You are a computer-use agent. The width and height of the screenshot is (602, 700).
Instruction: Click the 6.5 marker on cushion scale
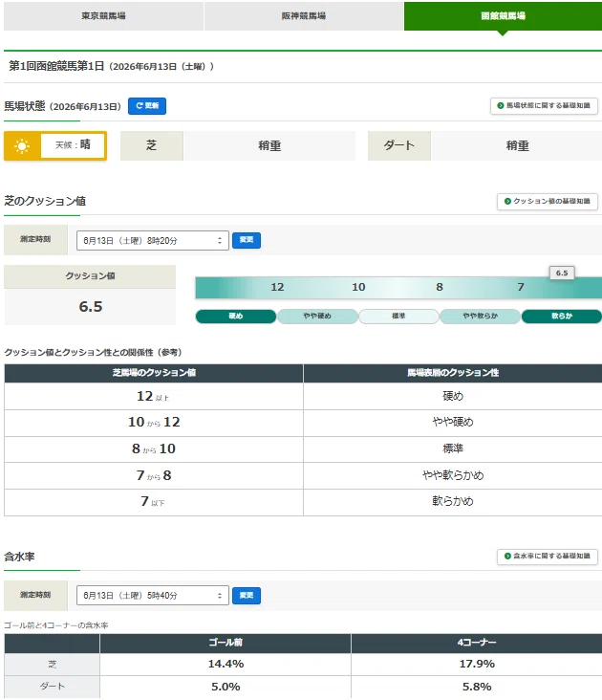pyautogui.click(x=562, y=273)
